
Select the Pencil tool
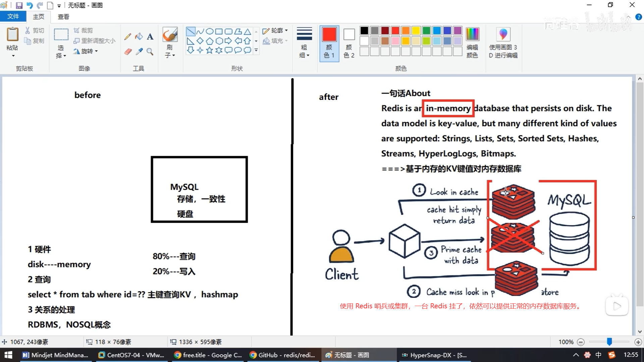pos(127,37)
